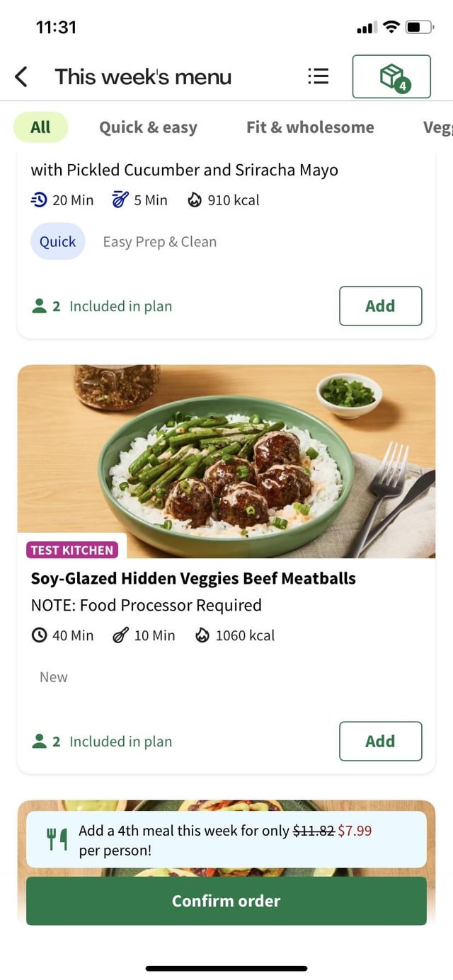Viewport: 453px width, 980px height.
Task: Tap the 20 Min quick timer icon
Action: click(x=40, y=200)
